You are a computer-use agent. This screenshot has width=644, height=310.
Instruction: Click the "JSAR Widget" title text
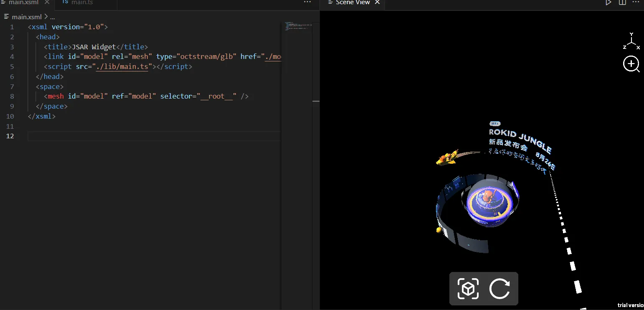pyautogui.click(x=94, y=47)
